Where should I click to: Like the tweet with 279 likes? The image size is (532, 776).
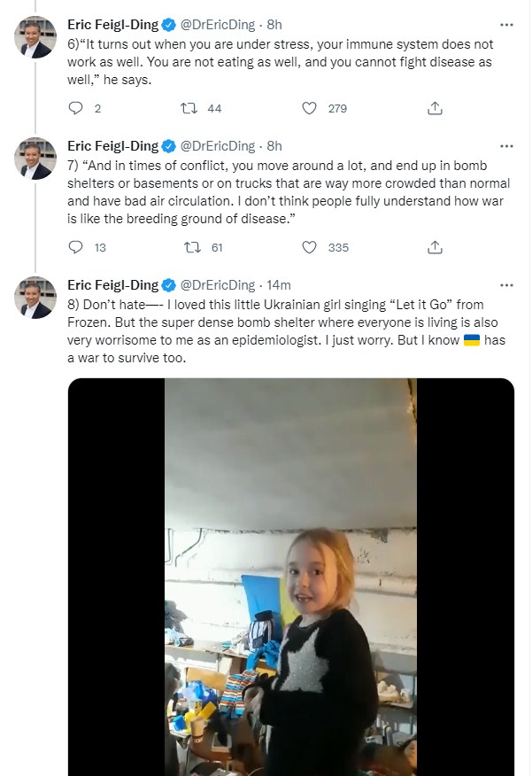(309, 109)
